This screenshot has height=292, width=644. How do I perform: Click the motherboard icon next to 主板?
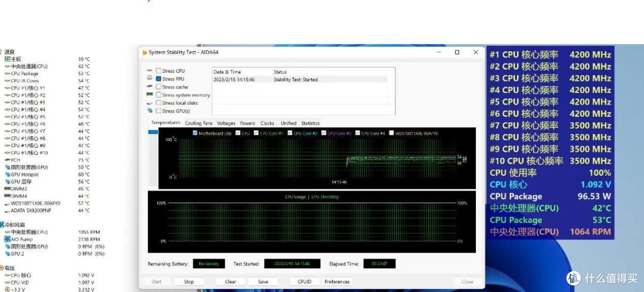[x=7, y=59]
